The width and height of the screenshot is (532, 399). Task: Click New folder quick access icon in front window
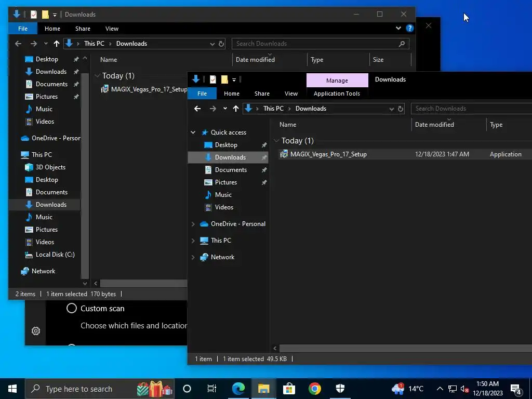[224, 79]
